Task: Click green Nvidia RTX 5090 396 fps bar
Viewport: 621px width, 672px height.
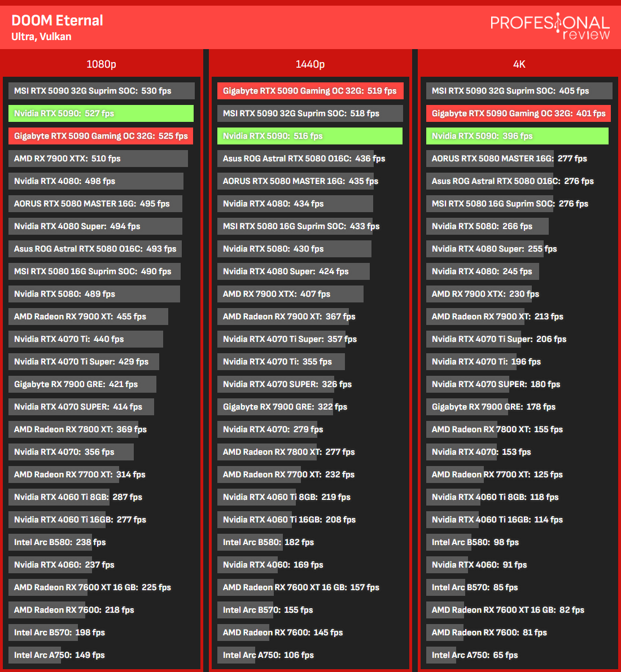Action: click(x=517, y=137)
